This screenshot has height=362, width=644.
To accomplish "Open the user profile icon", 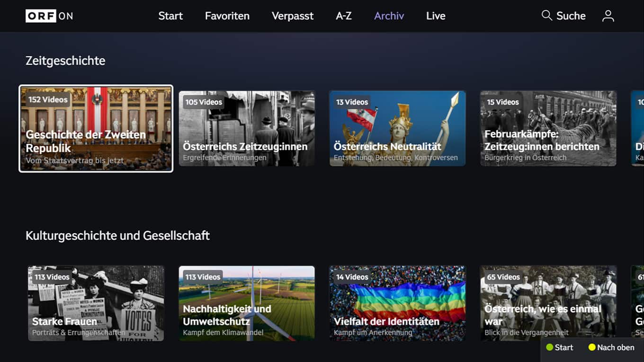I will [x=608, y=16].
